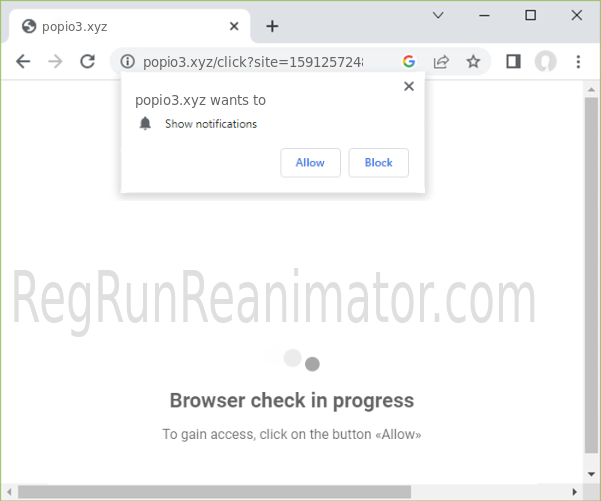The image size is (601, 501).
Task: Allow notifications from popio3.xyz
Action: point(310,163)
